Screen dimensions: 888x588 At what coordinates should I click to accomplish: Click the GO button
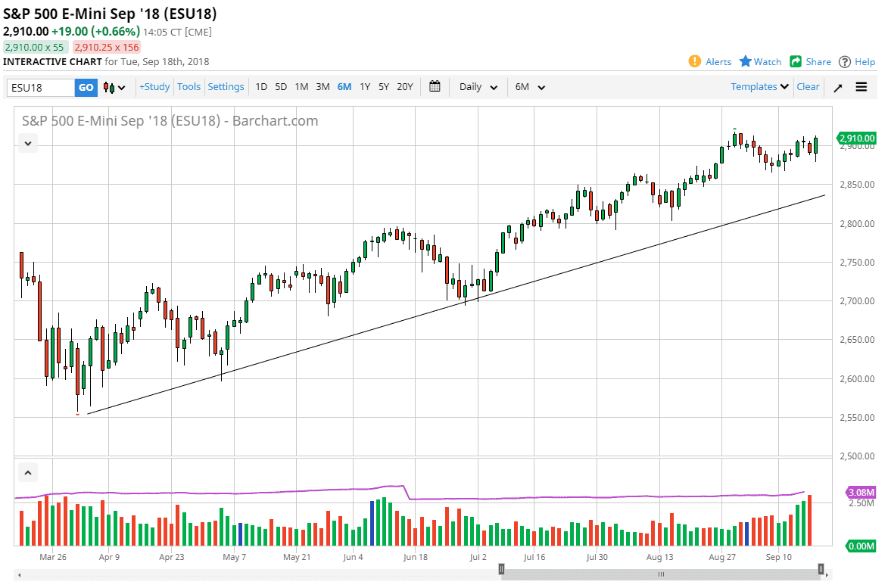[86, 87]
